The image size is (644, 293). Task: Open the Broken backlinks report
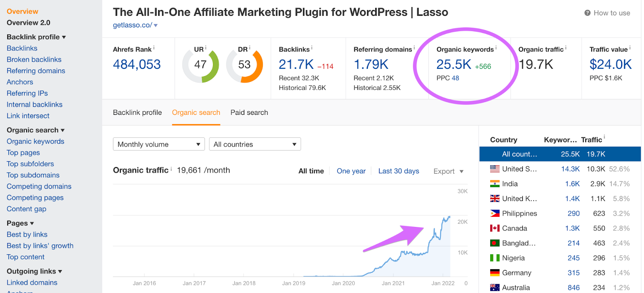(34, 59)
